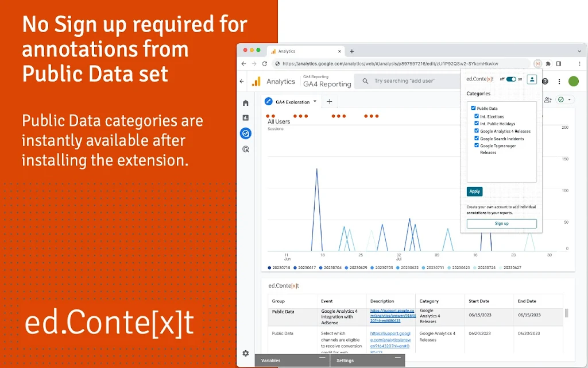Click the site info icon in the address bar
Screen dimensions: 588x368
[x=277, y=64]
